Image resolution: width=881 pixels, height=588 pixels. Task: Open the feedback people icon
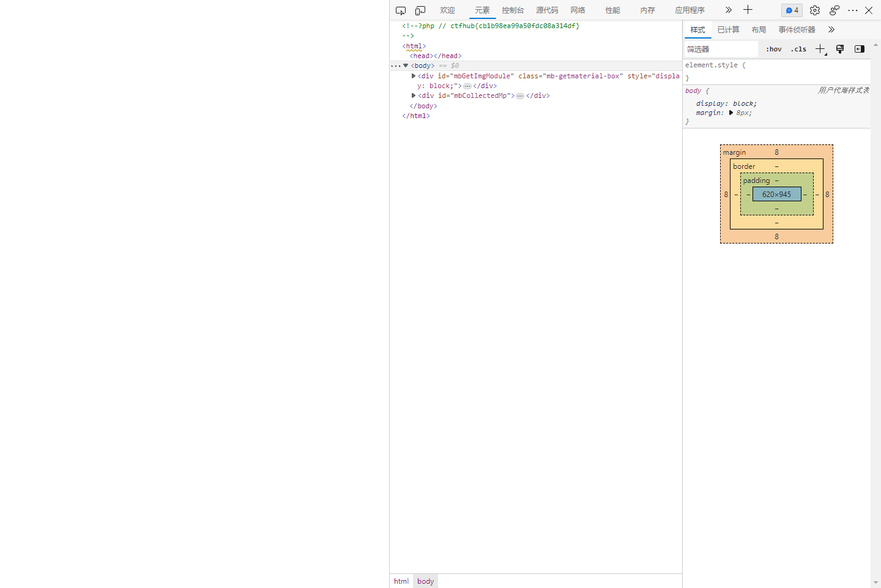[834, 10]
